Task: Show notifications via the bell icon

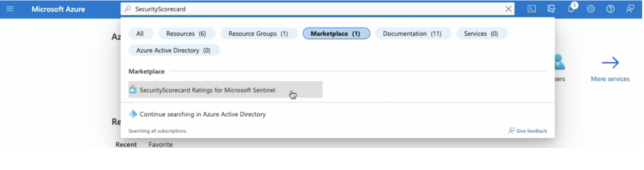Action: 572,9
